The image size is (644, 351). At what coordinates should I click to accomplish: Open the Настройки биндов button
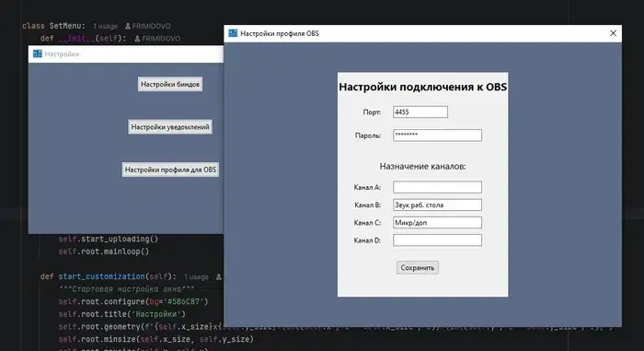(x=170, y=85)
